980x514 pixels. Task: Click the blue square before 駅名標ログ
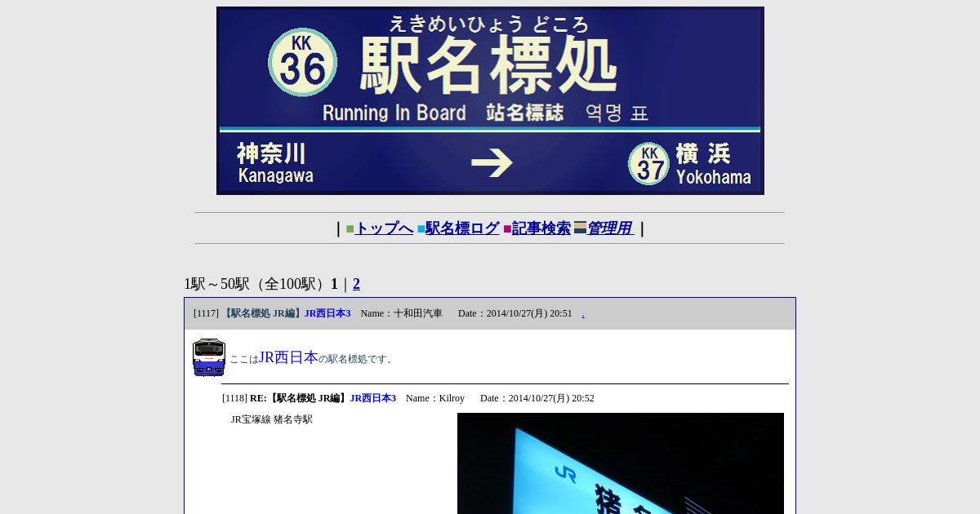421,229
